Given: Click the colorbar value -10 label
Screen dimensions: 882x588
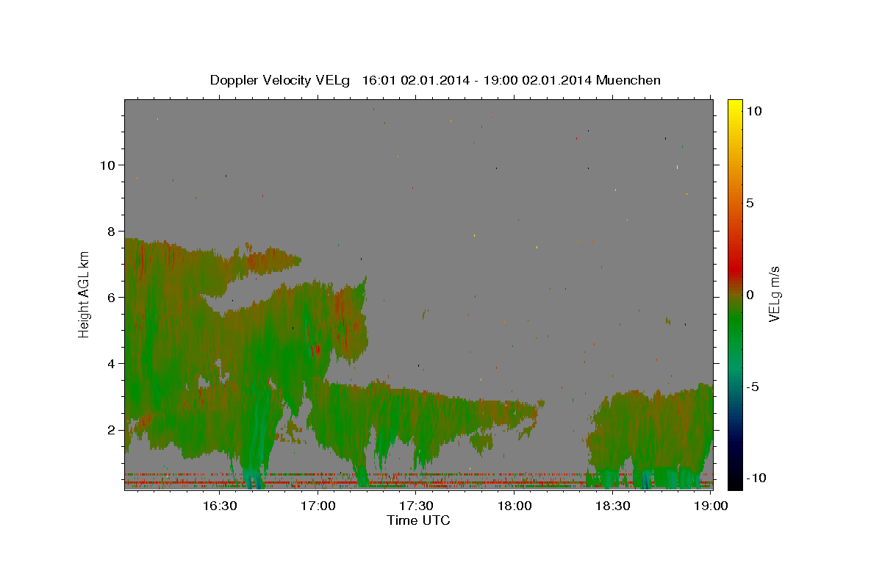Looking at the screenshot, I should (756, 478).
